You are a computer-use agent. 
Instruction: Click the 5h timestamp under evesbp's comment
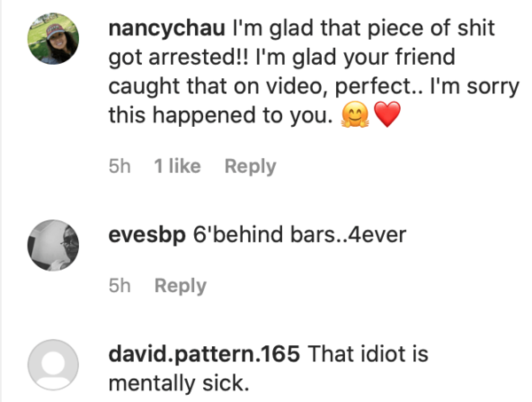[119, 286]
